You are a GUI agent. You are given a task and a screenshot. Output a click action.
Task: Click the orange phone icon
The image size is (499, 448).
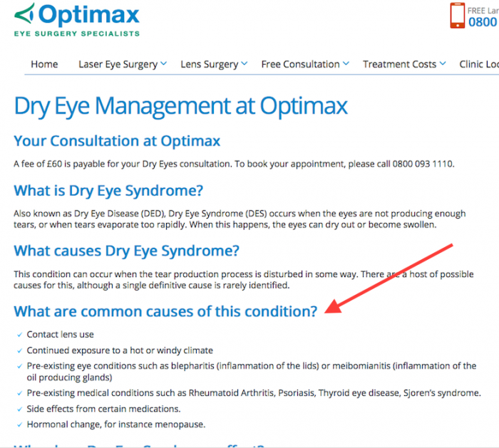pyautogui.click(x=457, y=16)
